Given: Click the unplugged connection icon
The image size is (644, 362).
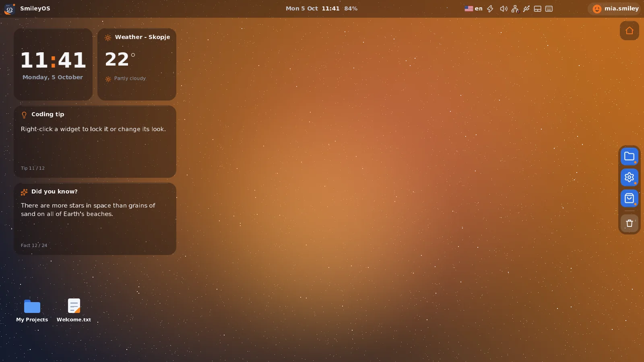Looking at the screenshot, I should click(x=526, y=9).
